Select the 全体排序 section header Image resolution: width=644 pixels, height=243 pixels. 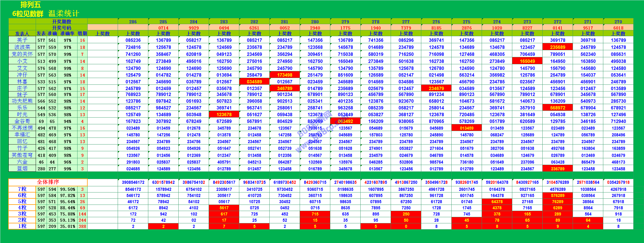[x=48, y=182]
